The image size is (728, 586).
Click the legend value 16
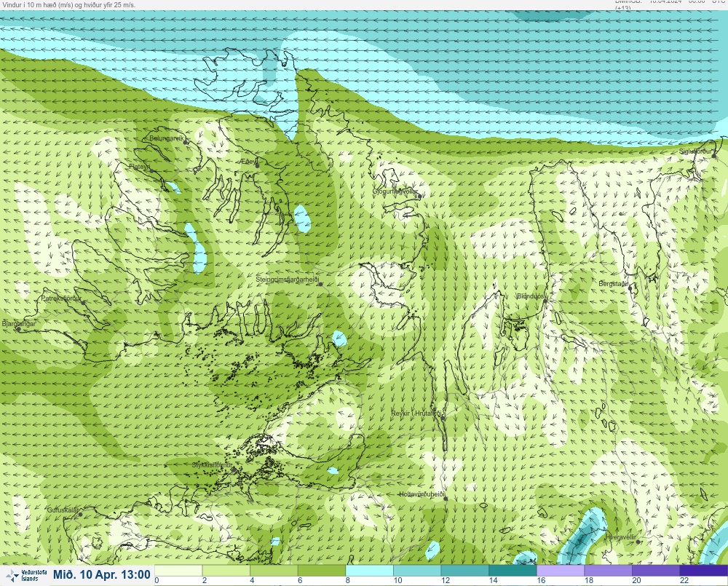click(x=541, y=580)
